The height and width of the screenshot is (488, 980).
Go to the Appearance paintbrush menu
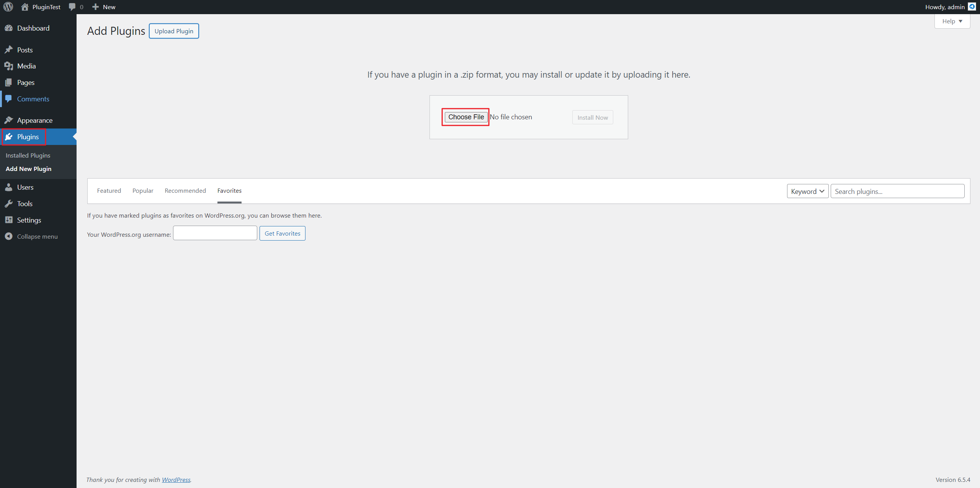9,120
